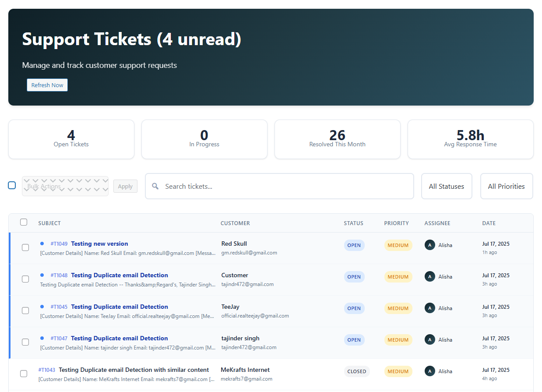Select the checkbox for ticket #T1045
Image resolution: width=542 pixels, height=392 pixels.
tap(25, 311)
